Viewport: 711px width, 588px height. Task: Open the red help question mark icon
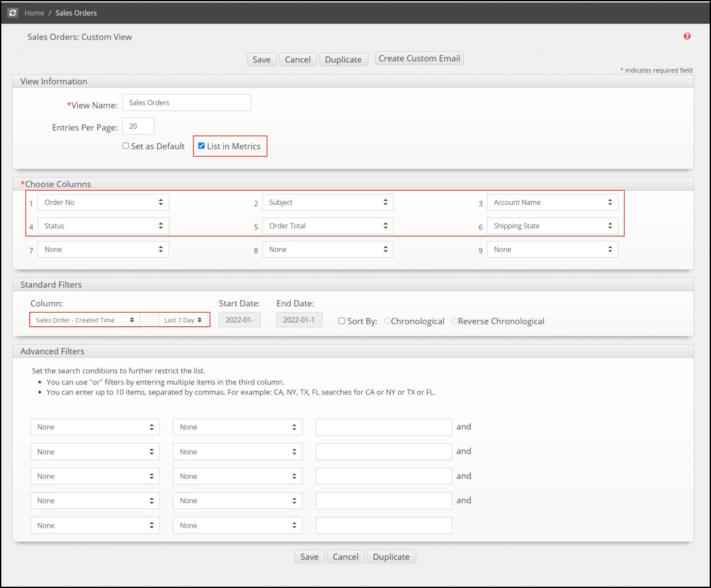tap(687, 36)
